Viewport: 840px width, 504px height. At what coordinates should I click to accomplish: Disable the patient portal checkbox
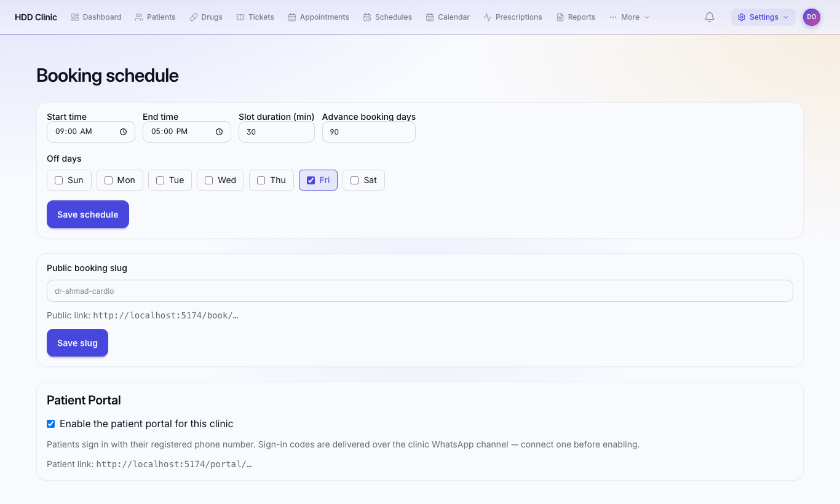(51, 423)
